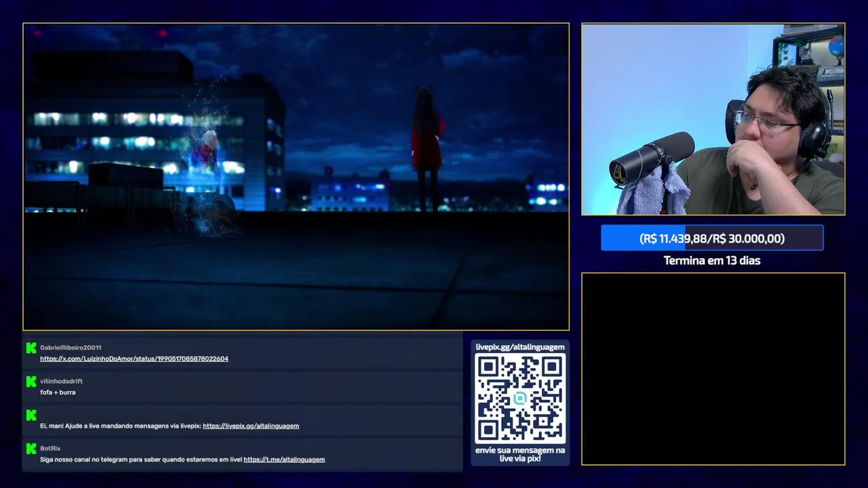Click Kick icon beside vitinhododrift
The height and width of the screenshot is (488, 868).
pos(31,382)
